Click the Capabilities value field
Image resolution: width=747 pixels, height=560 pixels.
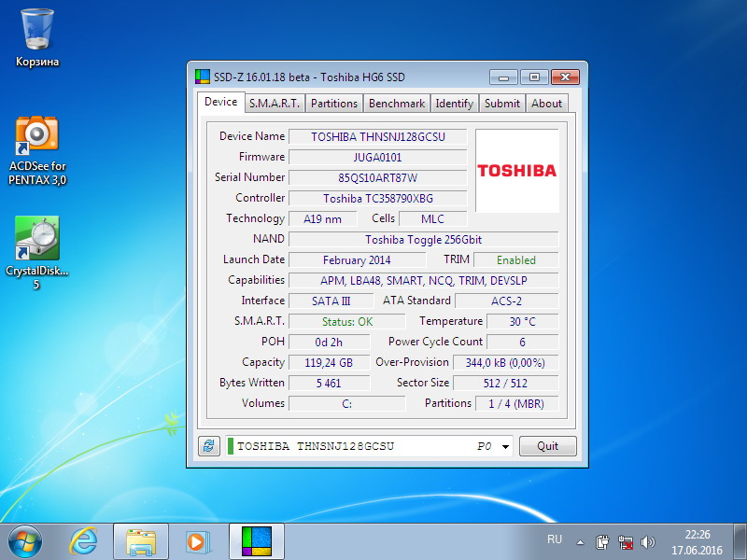(x=424, y=281)
